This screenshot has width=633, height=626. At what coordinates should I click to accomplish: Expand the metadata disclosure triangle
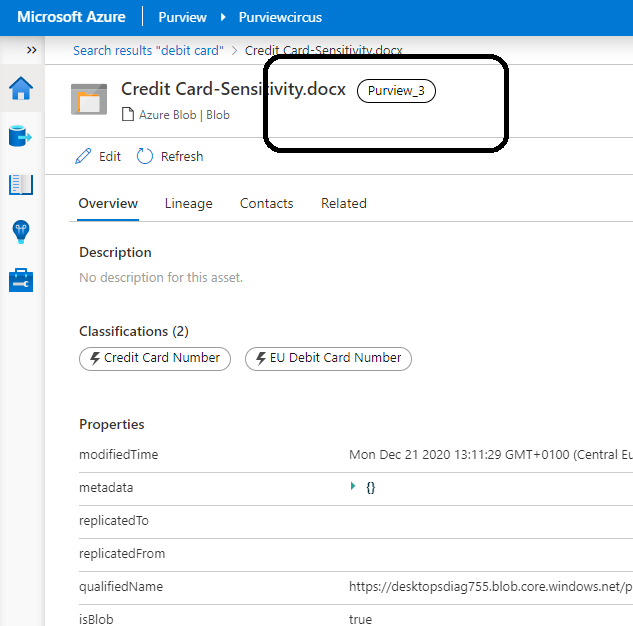coord(353,487)
